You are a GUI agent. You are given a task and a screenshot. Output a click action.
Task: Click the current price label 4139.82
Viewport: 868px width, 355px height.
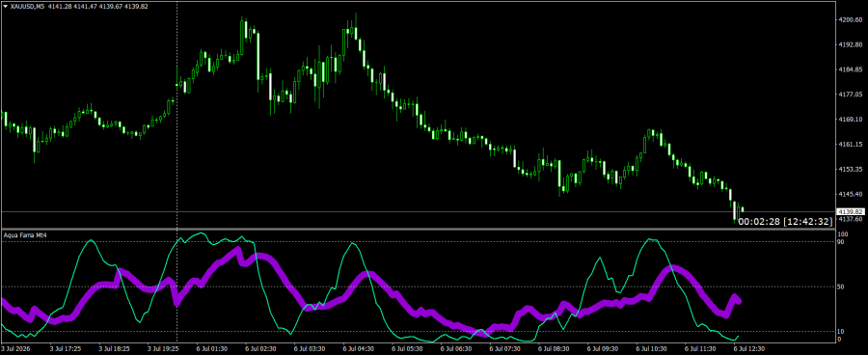852,212
